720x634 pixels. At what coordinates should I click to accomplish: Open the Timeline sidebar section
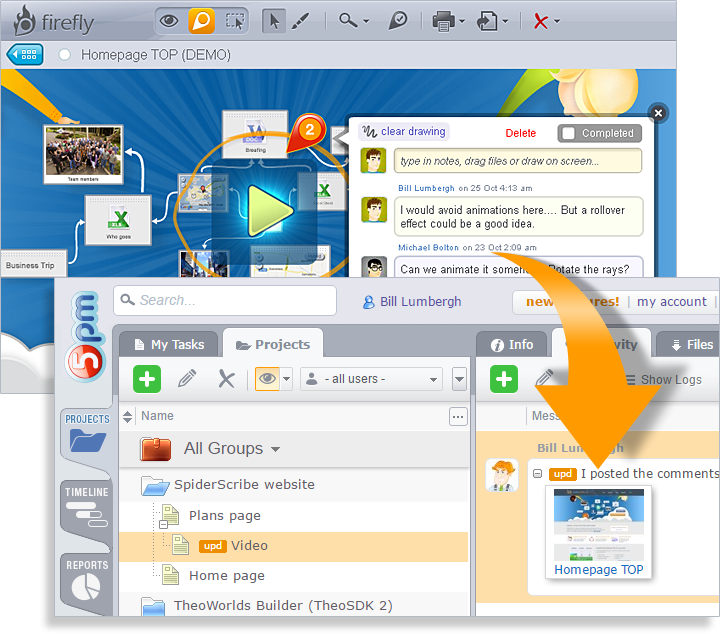(x=87, y=506)
